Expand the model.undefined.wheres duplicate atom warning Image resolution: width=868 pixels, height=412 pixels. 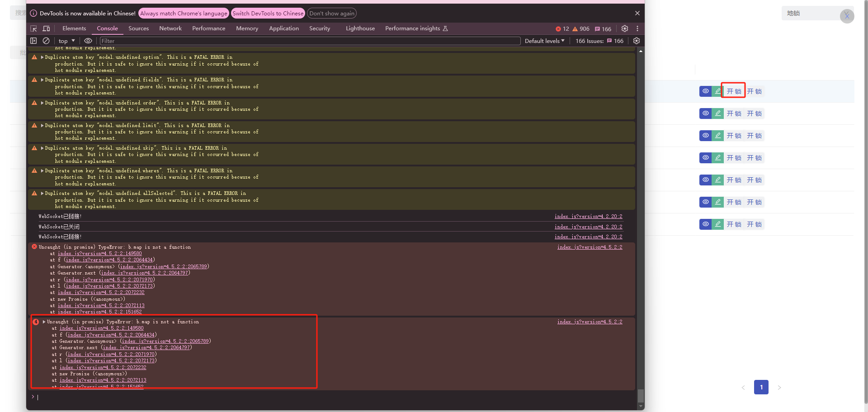pos(42,171)
